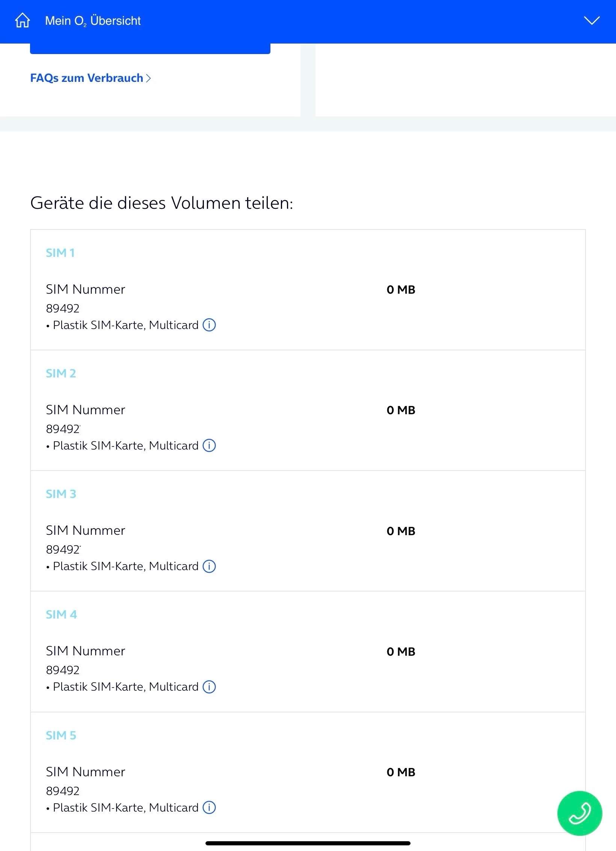616x851 pixels.
Task: Tap the green phone call button
Action: 580,813
